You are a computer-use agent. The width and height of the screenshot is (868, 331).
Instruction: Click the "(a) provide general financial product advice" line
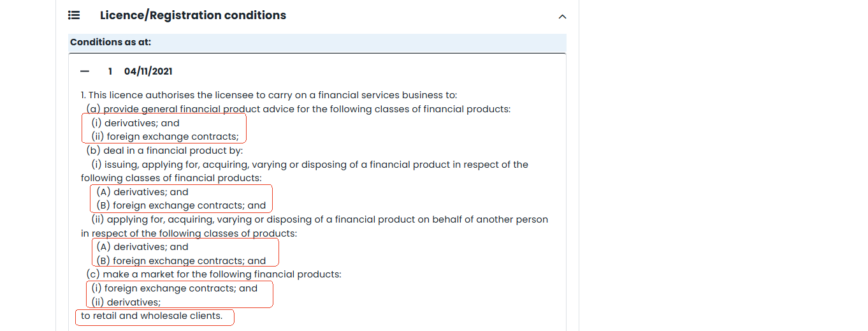(x=298, y=109)
